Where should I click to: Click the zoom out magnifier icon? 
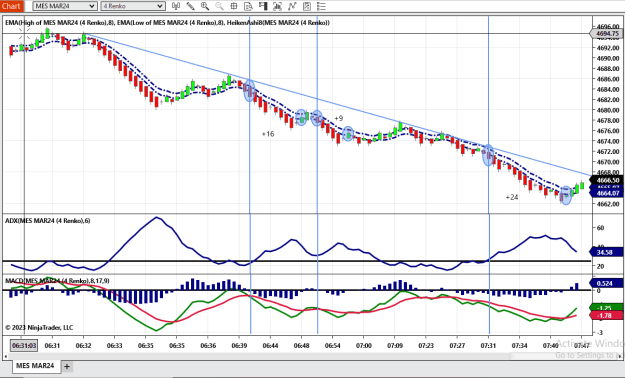pyautogui.click(x=219, y=6)
